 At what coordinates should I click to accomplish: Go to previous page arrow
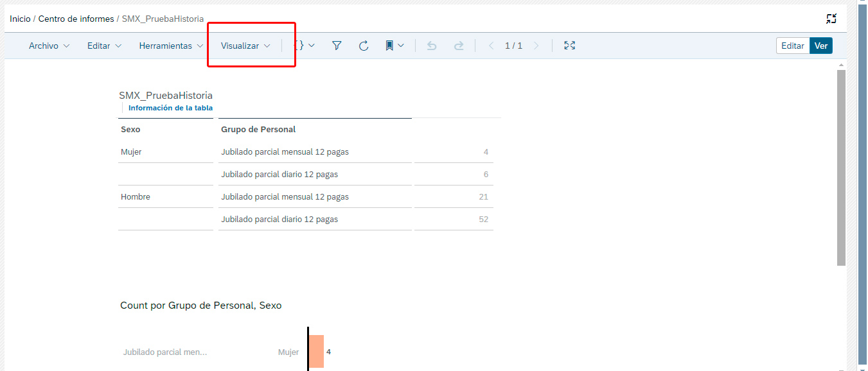click(492, 46)
